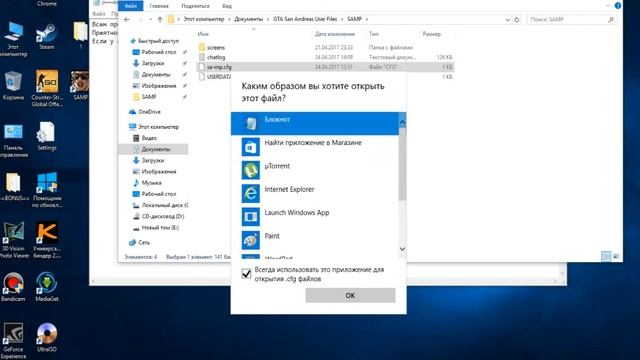Go back with the Explorer back arrow

pos(127,19)
